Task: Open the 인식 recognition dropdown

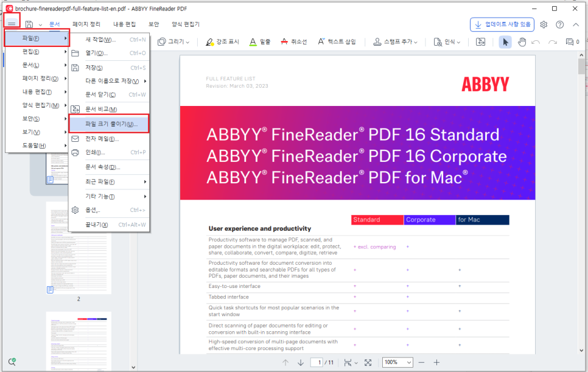Action: point(447,41)
